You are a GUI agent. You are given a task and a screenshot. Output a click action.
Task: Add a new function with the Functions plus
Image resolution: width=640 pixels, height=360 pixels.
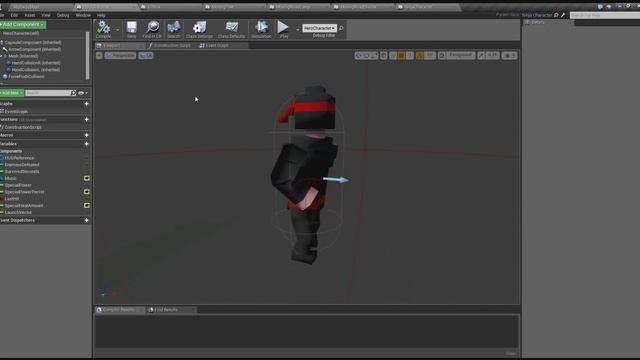tap(87, 120)
